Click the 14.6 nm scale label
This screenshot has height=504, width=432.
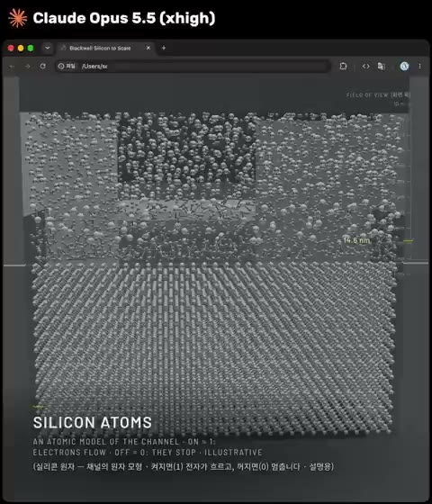[356, 240]
